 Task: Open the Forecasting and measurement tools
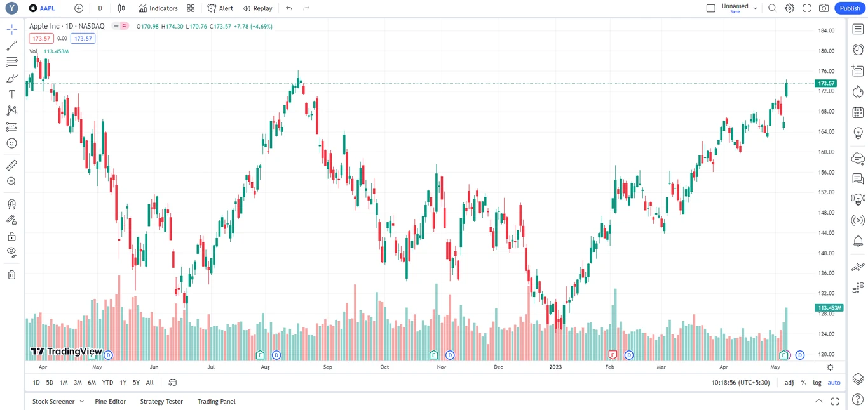click(11, 127)
